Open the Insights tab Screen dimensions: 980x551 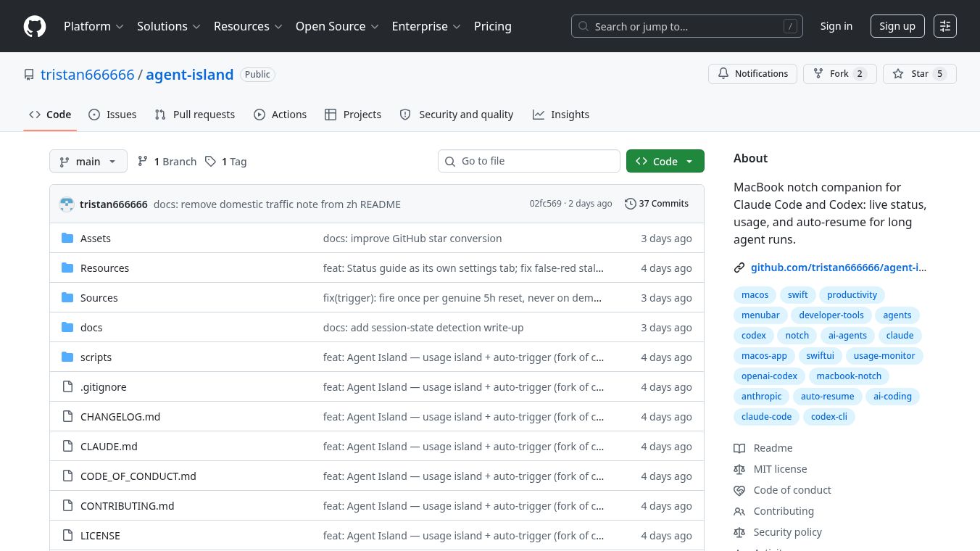tap(561, 115)
